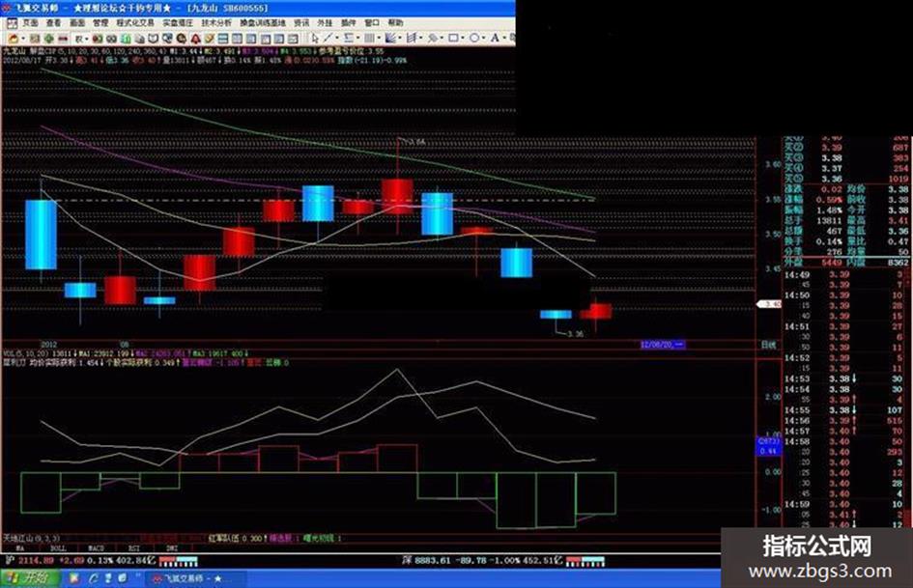
Task: Click the 权 adjustment toolbar button
Action: pos(78,39)
